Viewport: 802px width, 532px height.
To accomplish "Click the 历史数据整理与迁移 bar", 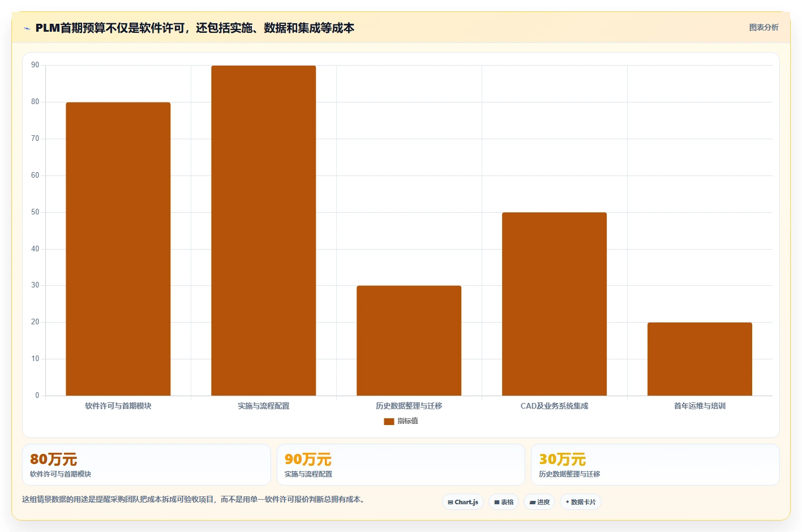I will (409, 341).
